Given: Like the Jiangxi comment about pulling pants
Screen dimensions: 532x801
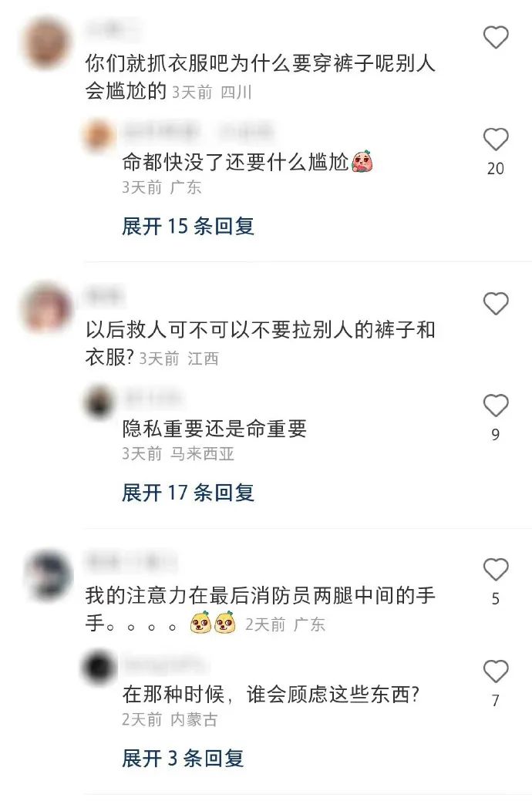Looking at the screenshot, I should [x=496, y=304].
